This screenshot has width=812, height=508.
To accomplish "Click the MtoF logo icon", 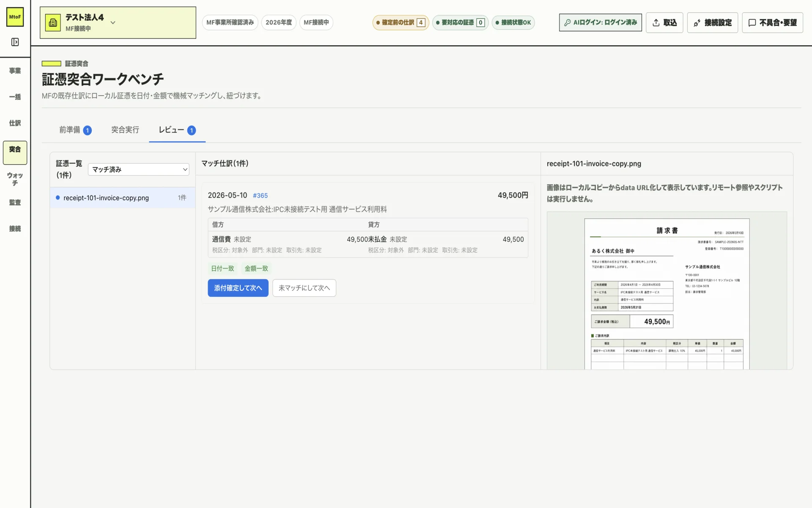I will (15, 17).
